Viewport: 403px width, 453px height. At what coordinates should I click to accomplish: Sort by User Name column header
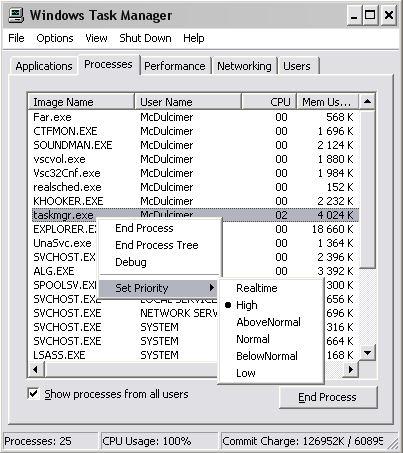coord(188,102)
